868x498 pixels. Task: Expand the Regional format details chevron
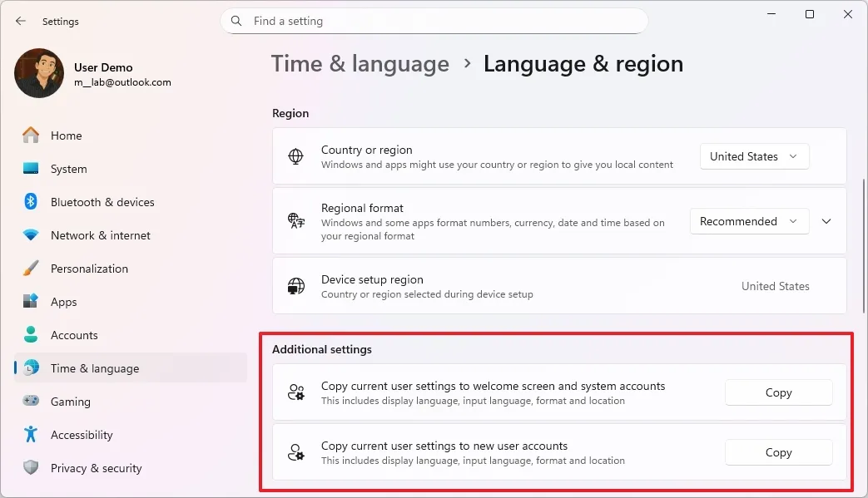click(x=826, y=221)
